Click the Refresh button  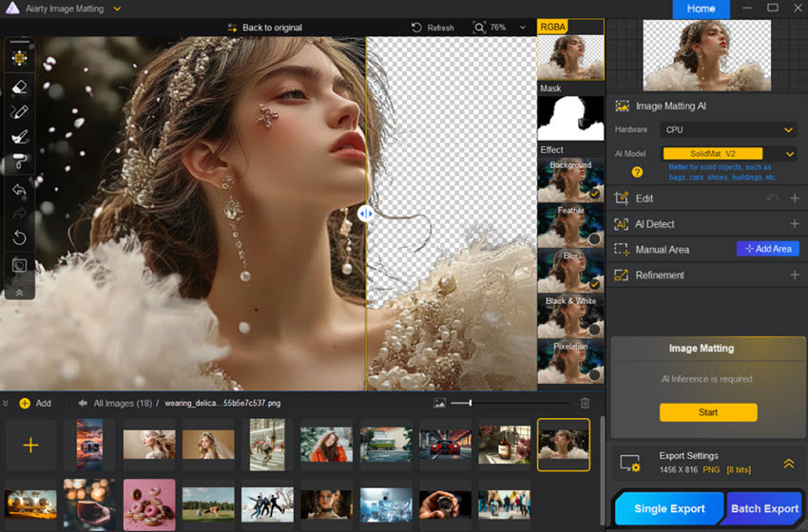[433, 28]
